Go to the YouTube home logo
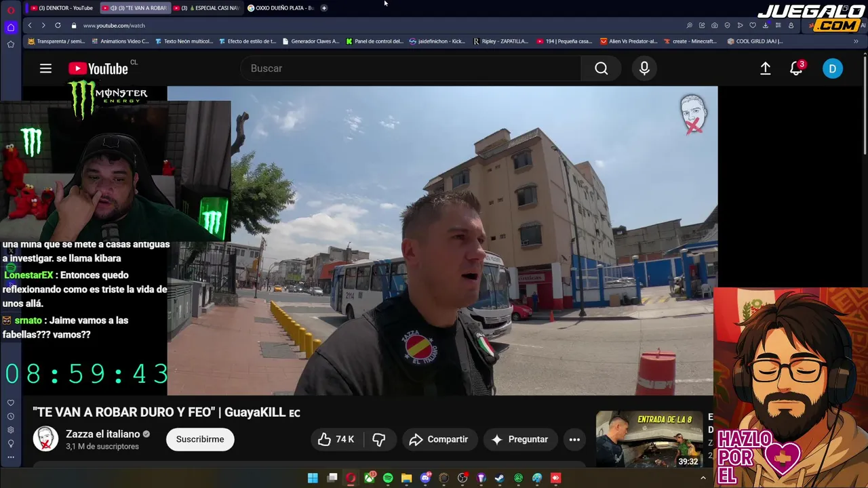 click(98, 68)
